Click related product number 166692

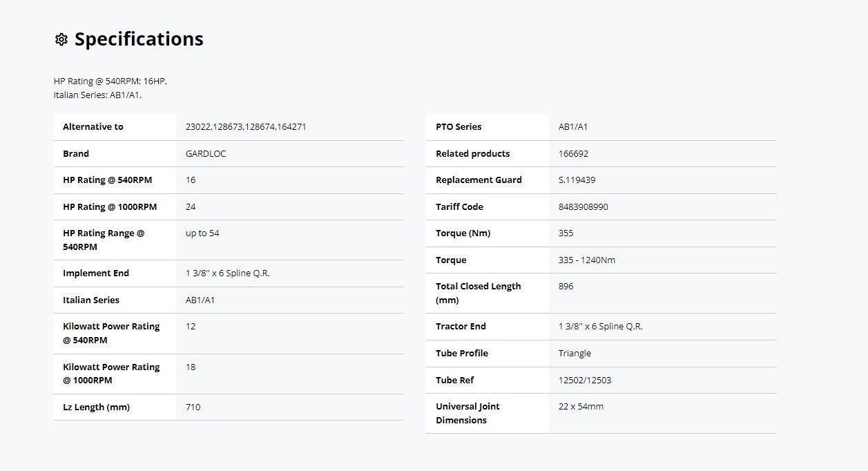pyautogui.click(x=573, y=154)
